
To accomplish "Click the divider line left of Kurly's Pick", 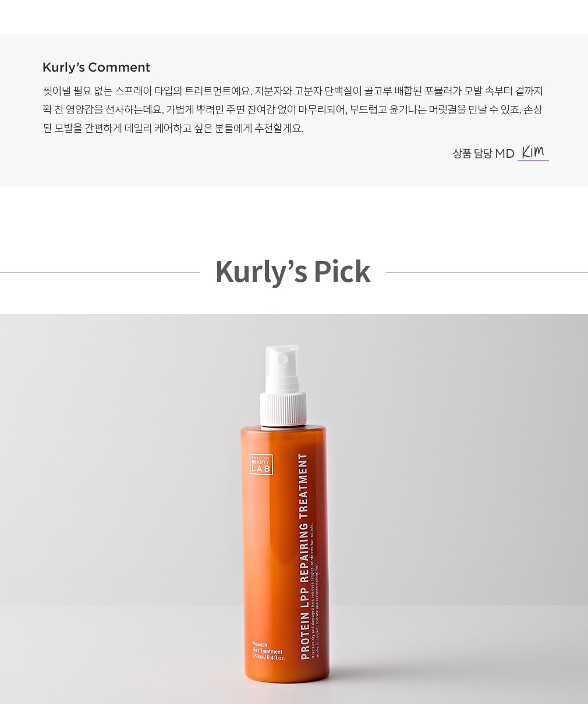I will (100, 272).
